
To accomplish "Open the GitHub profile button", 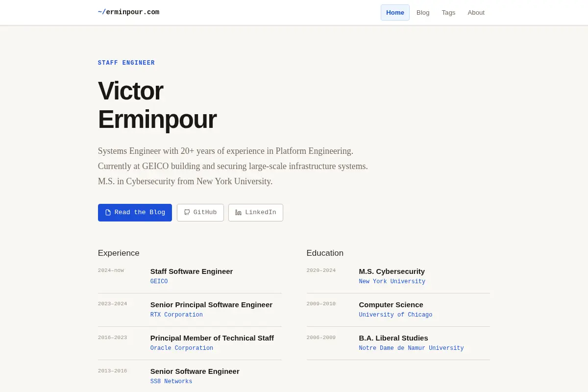I will [200, 213].
